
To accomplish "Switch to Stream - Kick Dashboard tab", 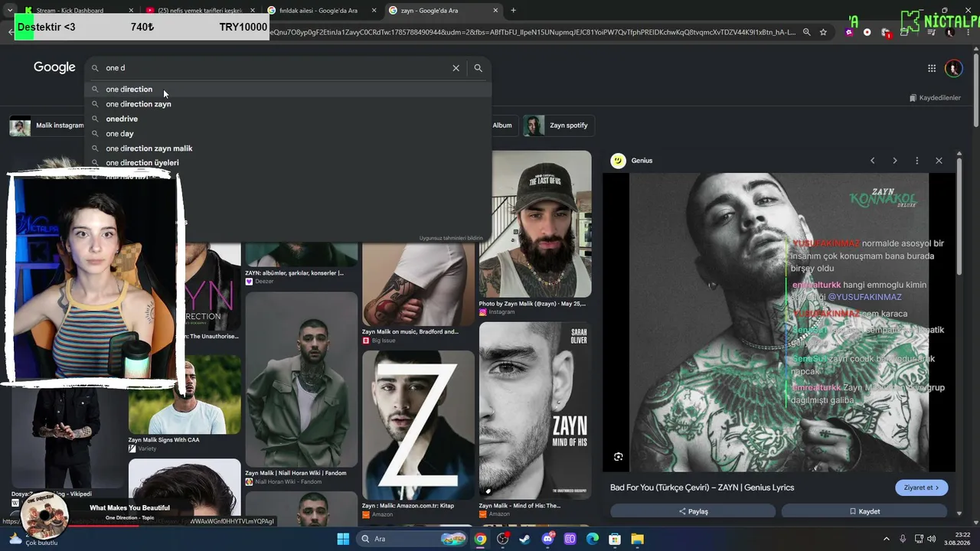I will pos(78,11).
